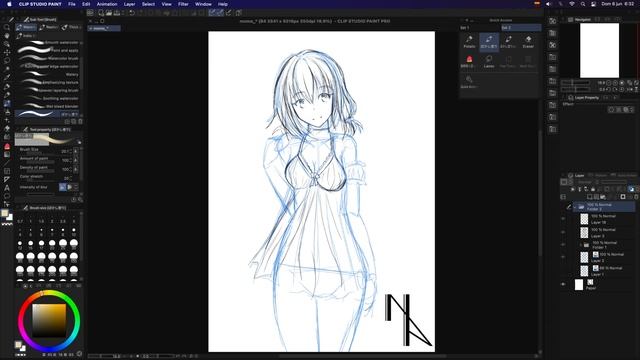Screen dimensions: 640x360
Task: Open the Help menu
Action: click(x=223, y=4)
